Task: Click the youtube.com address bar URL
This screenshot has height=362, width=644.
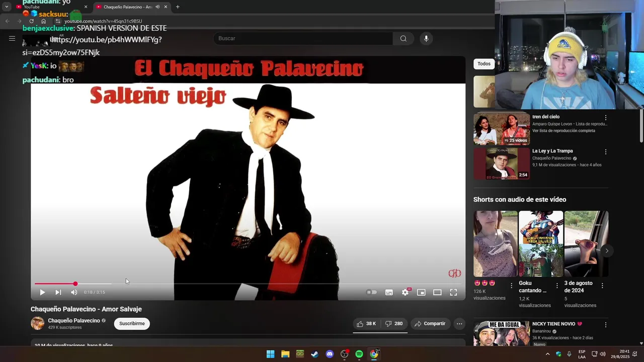Action: coord(103,21)
